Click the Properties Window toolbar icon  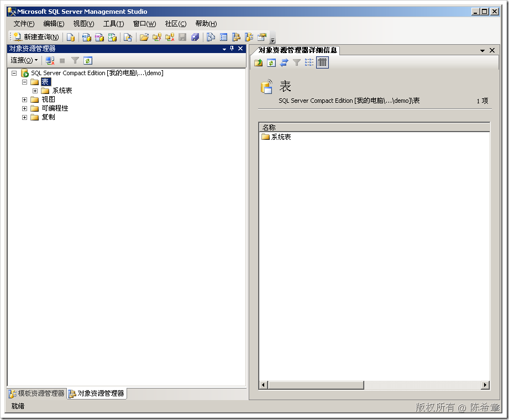262,38
